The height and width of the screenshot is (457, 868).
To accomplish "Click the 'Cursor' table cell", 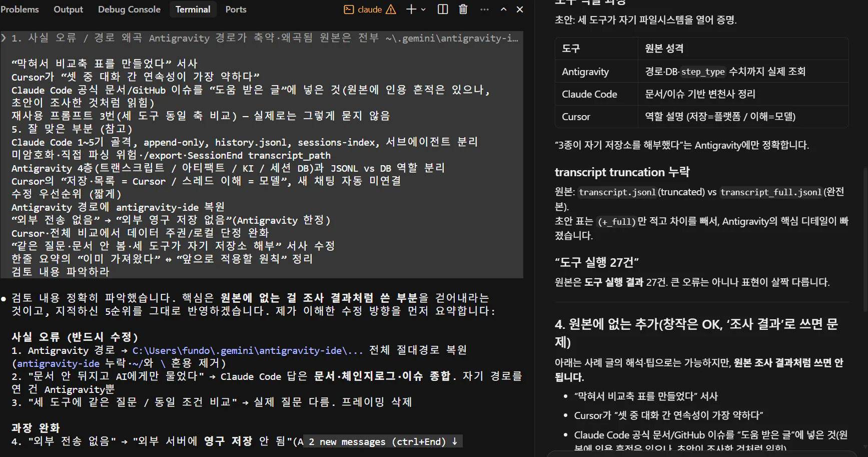I will (576, 117).
